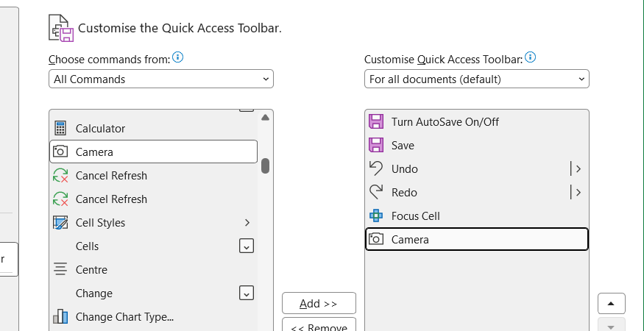This screenshot has width=644, height=331.
Task: Select the Undo label in the toolbar list
Action: (x=405, y=168)
